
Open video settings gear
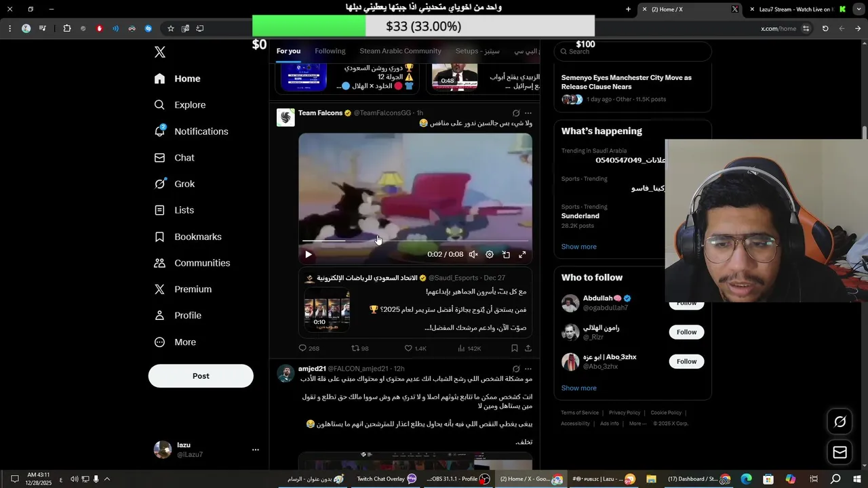pos(490,255)
